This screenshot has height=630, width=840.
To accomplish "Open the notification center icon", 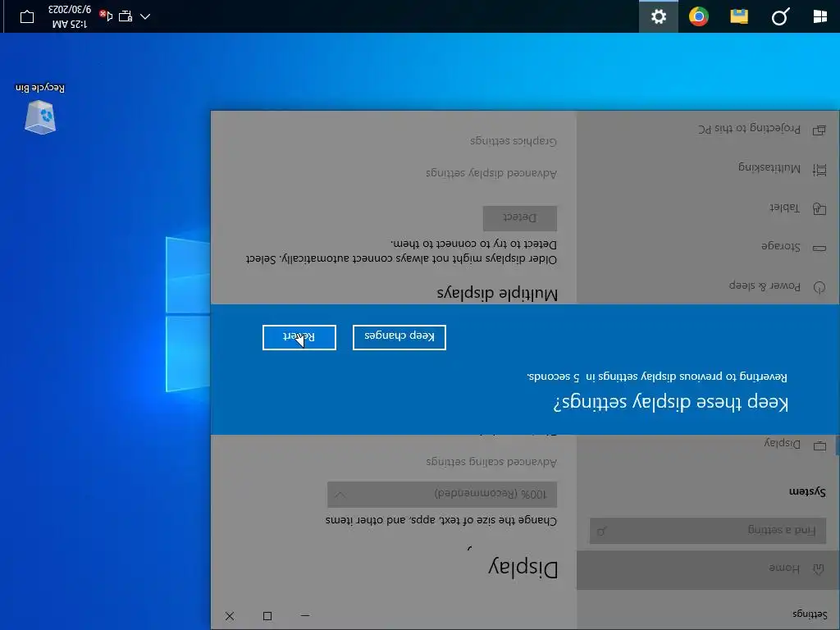I will tap(27, 16).
